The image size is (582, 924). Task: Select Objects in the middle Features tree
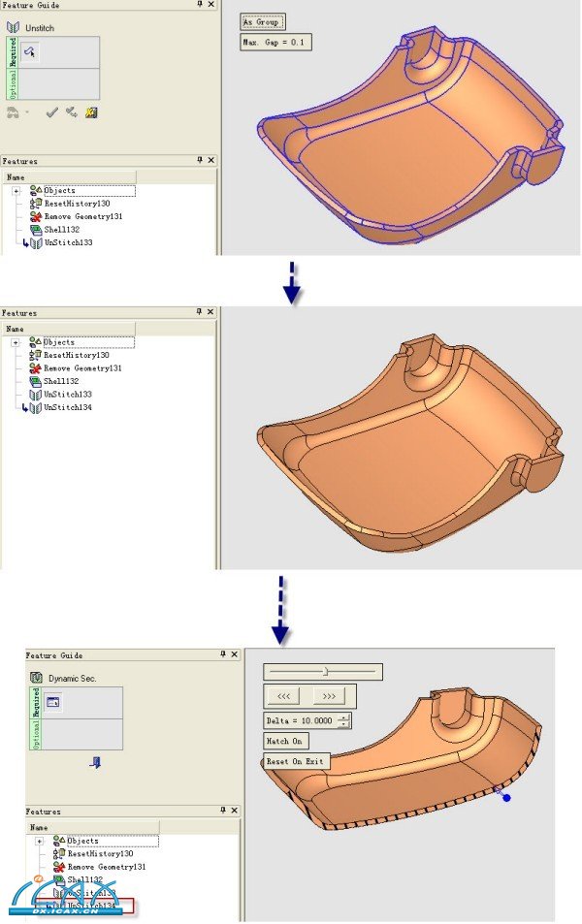click(59, 342)
